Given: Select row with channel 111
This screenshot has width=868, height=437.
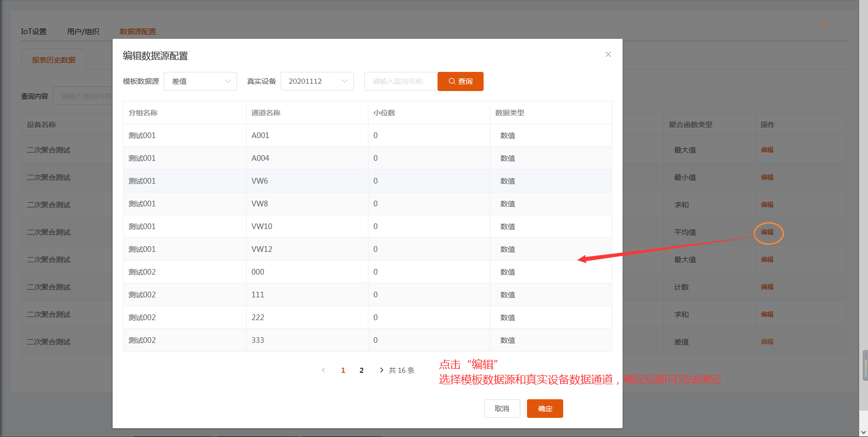Looking at the screenshot, I should point(367,295).
